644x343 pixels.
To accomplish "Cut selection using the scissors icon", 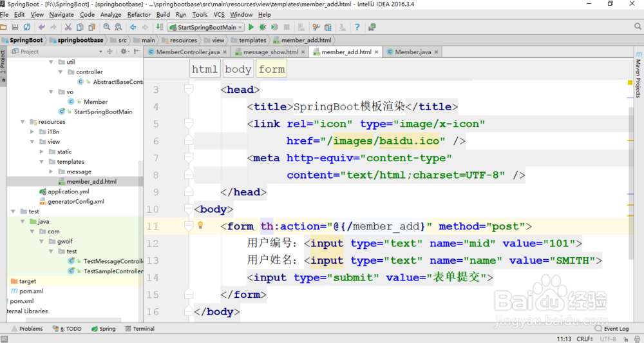I will 68,27.
